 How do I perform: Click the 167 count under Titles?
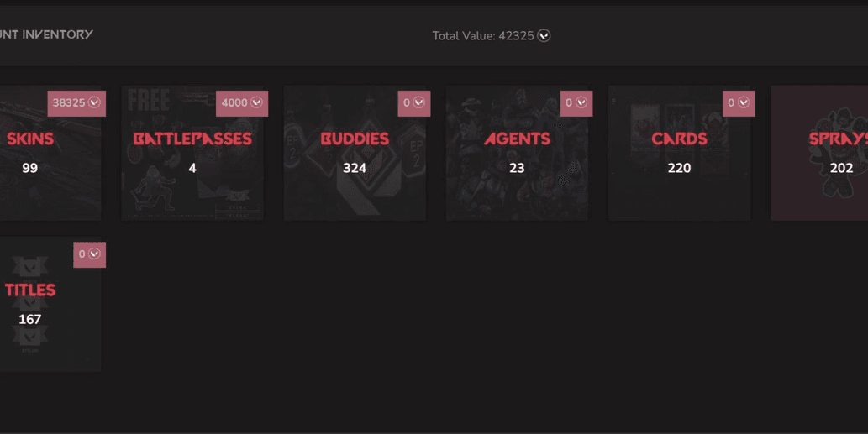(30, 319)
